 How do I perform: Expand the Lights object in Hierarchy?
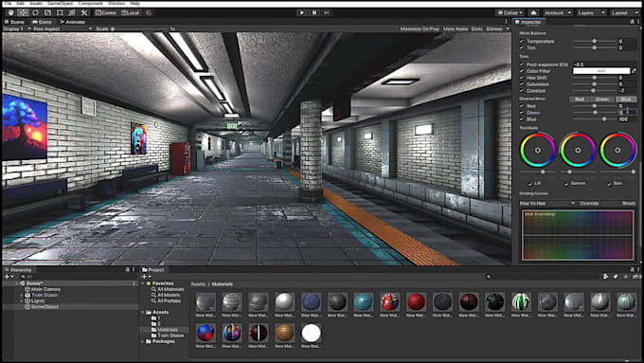tap(22, 301)
